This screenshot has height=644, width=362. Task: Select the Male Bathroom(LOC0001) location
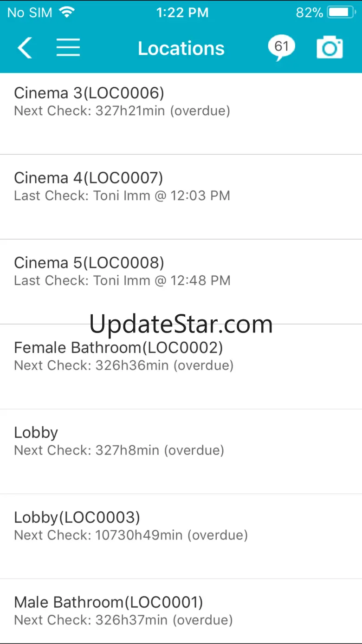pos(181,611)
